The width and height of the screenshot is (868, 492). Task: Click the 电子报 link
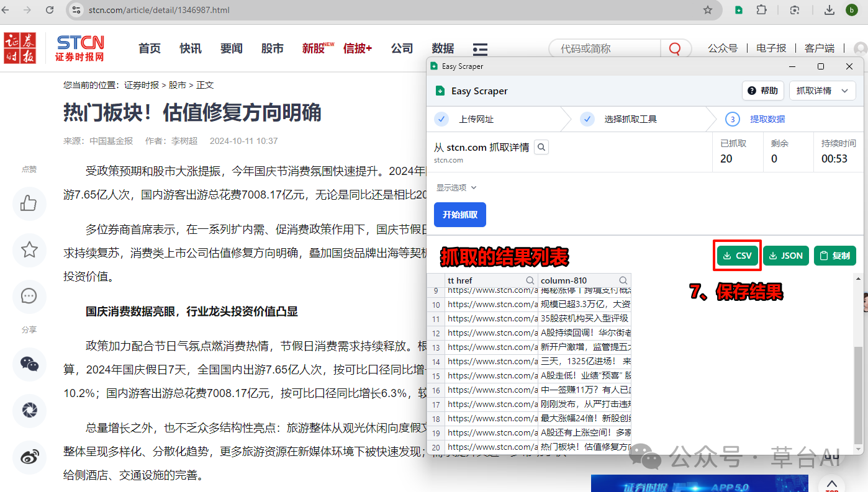click(x=771, y=48)
